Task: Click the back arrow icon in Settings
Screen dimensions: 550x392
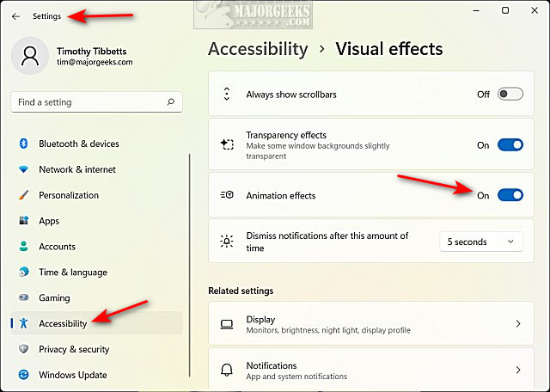Action: [15, 16]
